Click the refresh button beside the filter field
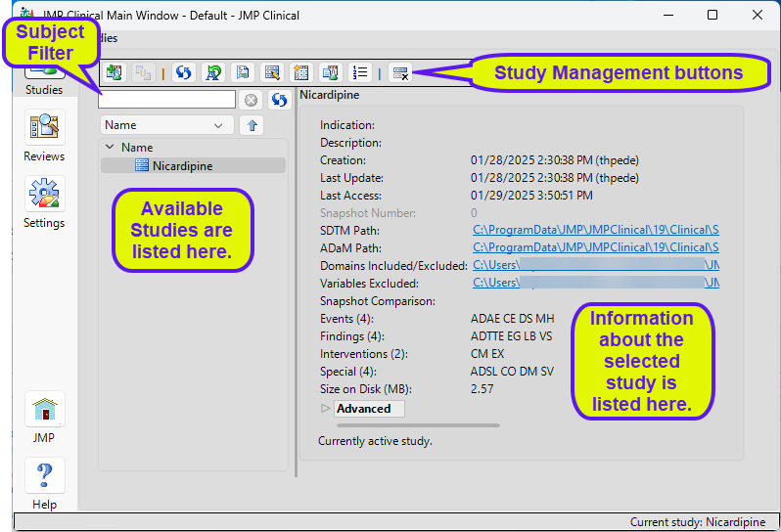 tap(278, 100)
